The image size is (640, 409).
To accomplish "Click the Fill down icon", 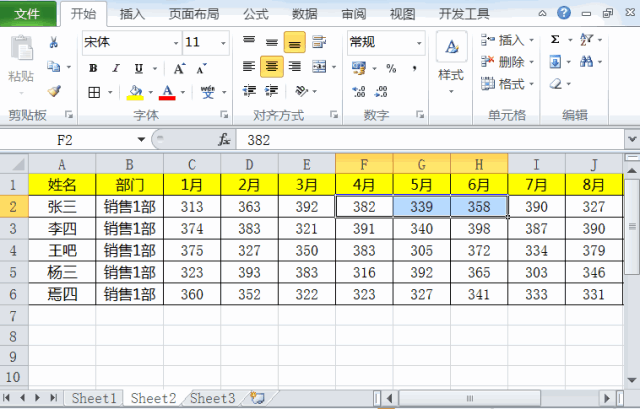I will [555, 62].
